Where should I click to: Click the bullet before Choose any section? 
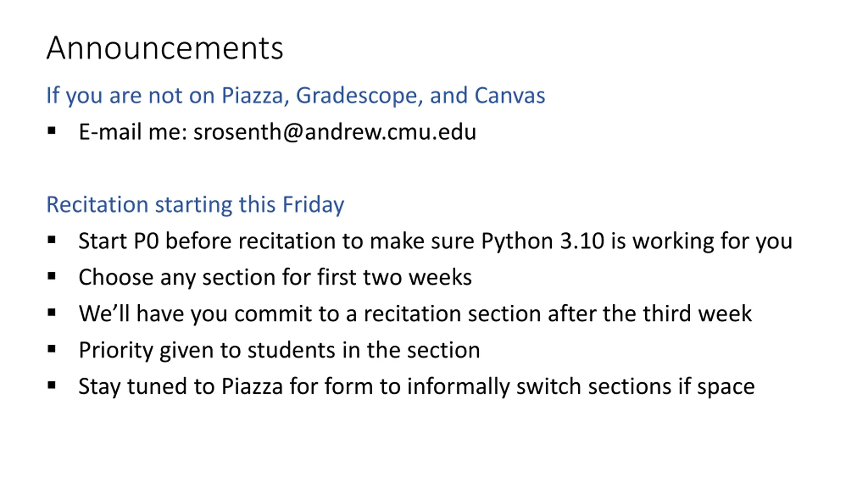click(x=52, y=276)
